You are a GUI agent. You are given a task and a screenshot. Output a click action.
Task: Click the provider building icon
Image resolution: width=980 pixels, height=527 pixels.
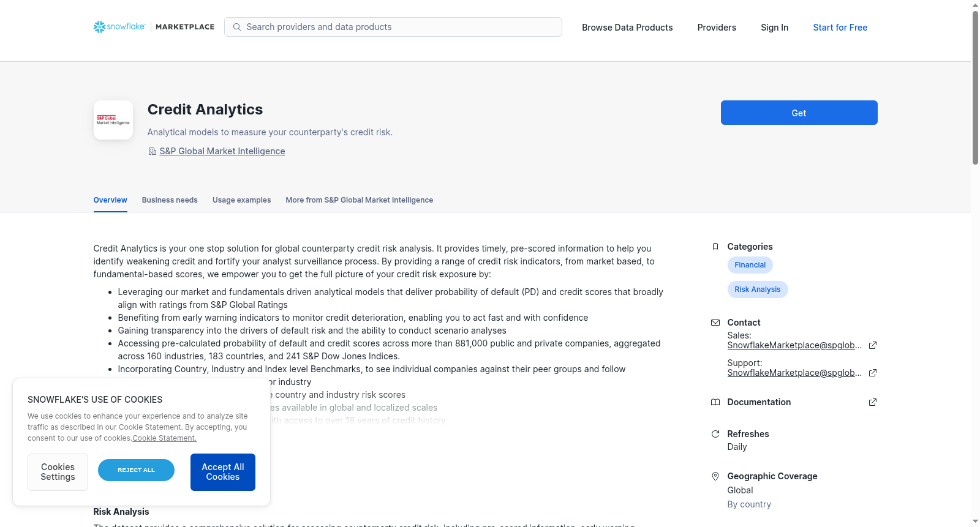click(153, 151)
